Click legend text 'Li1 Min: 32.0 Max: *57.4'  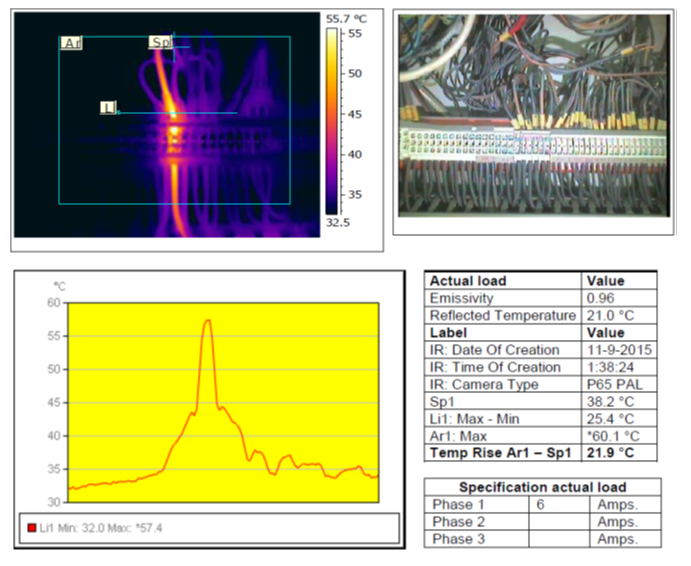(x=101, y=528)
